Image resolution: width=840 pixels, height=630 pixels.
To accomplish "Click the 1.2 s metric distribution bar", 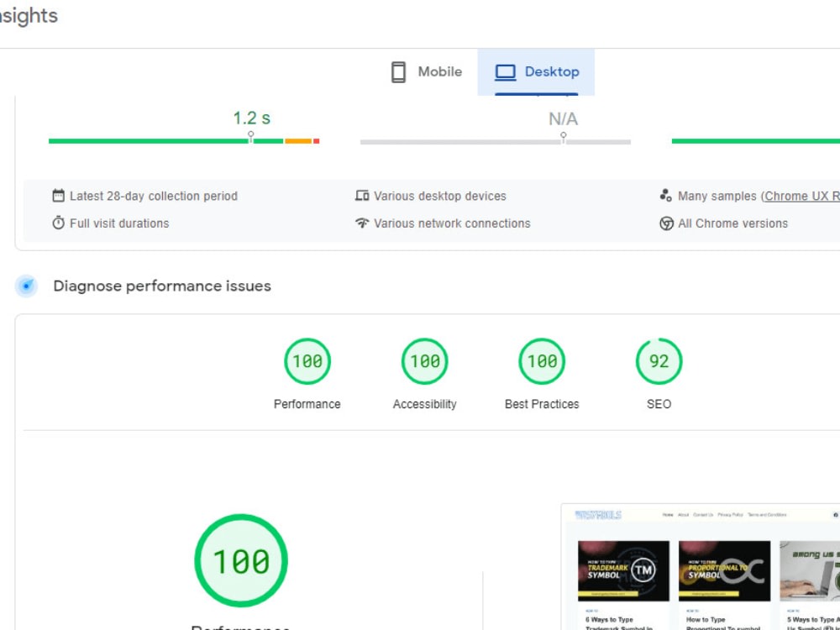I will (184, 141).
